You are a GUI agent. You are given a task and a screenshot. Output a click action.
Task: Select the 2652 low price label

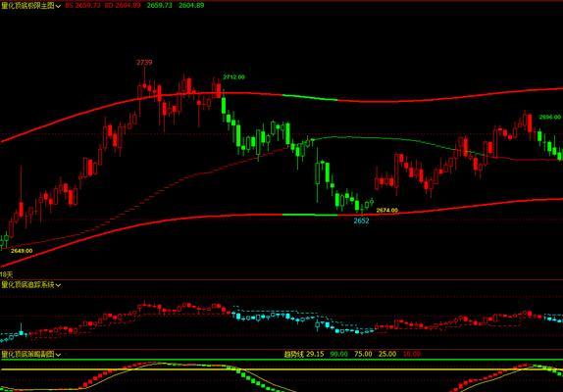pos(361,220)
